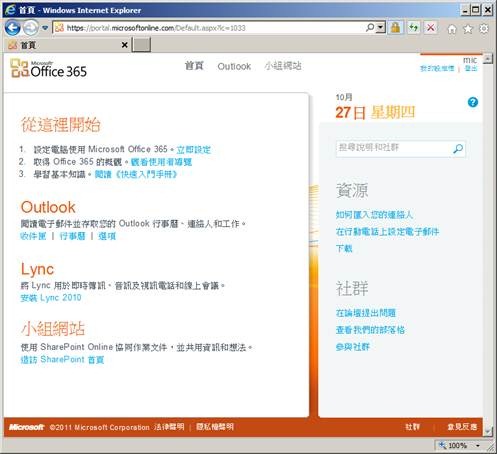Open 查看我們的部落格 link

coord(370,330)
